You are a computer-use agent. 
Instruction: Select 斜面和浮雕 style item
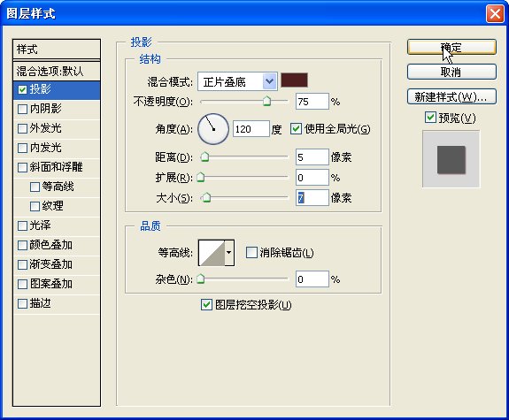point(57,167)
